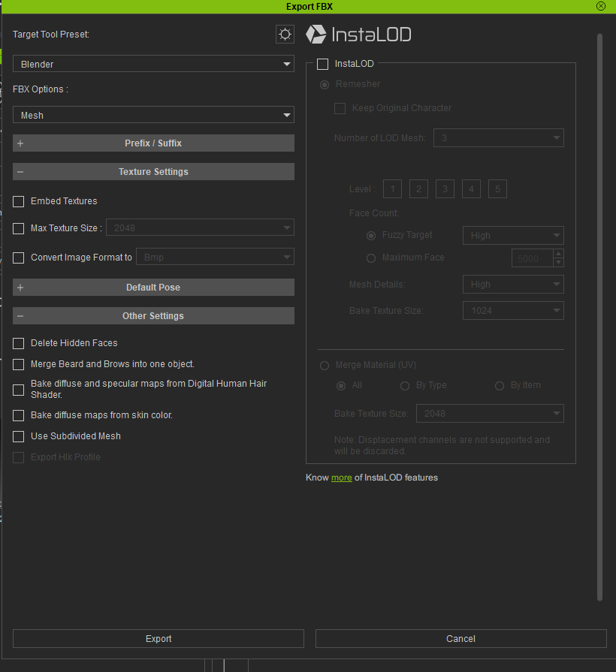Select the Remesher radio button

pos(325,84)
